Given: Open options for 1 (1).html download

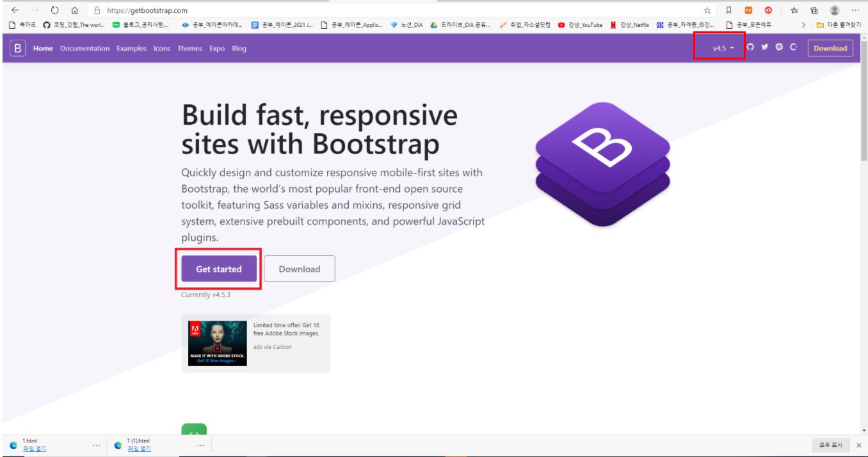Looking at the screenshot, I should 201,445.
